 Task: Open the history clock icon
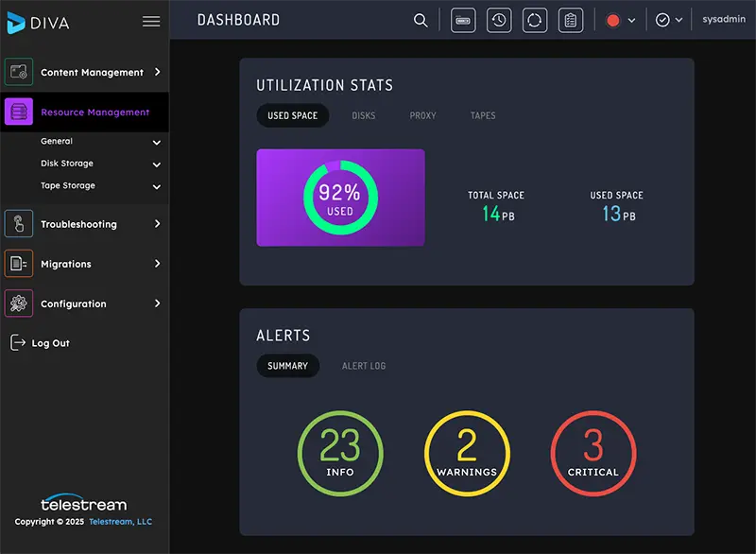point(499,19)
